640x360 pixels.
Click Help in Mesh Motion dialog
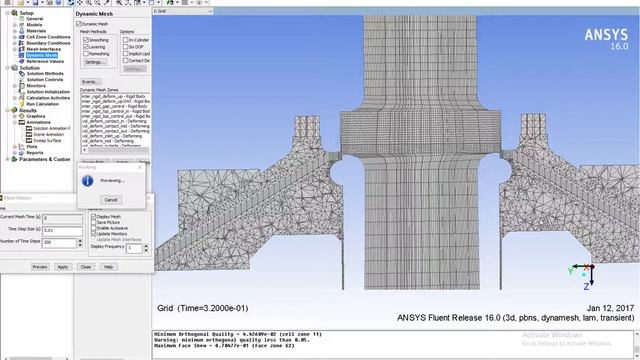(108, 267)
